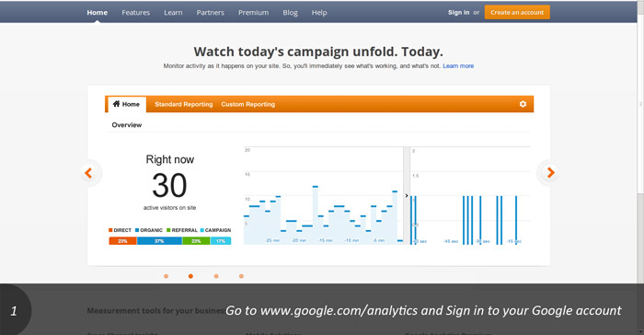644x335 pixels.
Task: Click the orange DIRECT 23% bar segment
Action: [x=122, y=241]
